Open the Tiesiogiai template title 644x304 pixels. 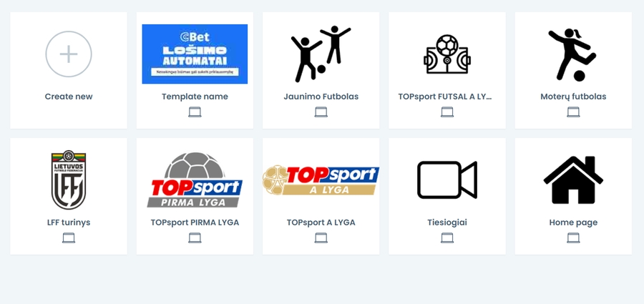[x=447, y=222]
